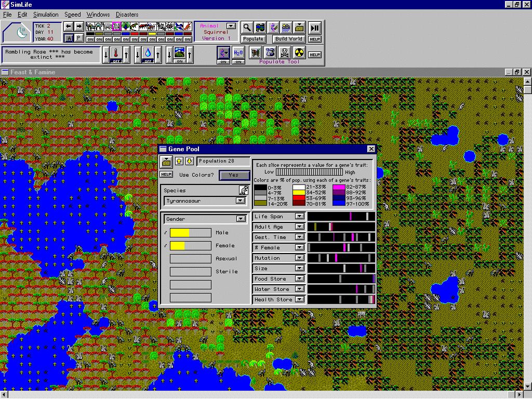Open the Gender gene dropdown
Screen dimensions: 532x399
click(241, 219)
